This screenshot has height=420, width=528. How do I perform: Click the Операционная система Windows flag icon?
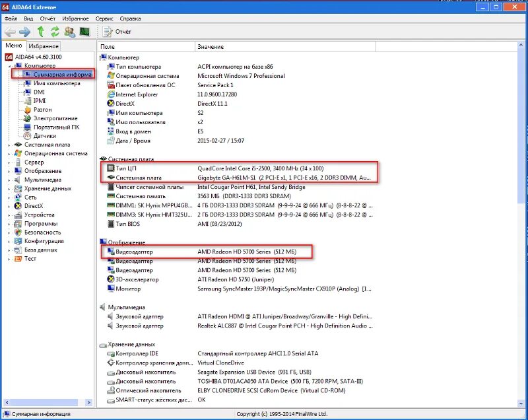click(111, 76)
